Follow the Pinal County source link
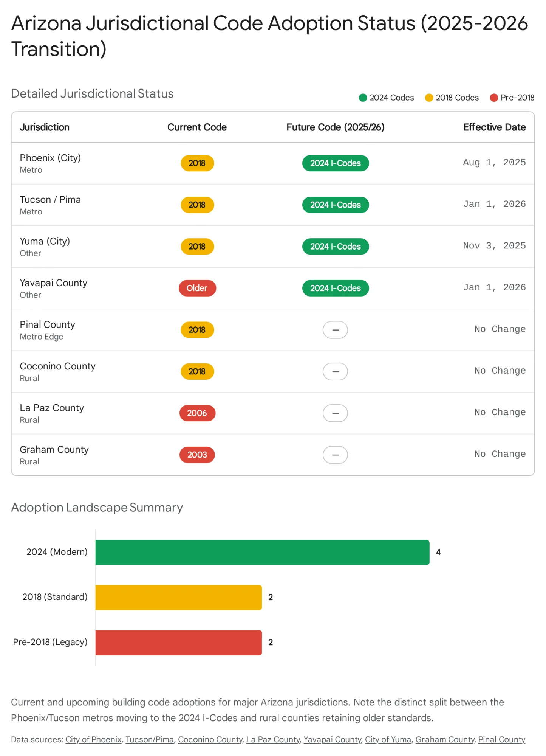Image resolution: width=546 pixels, height=756 pixels. coord(501,739)
